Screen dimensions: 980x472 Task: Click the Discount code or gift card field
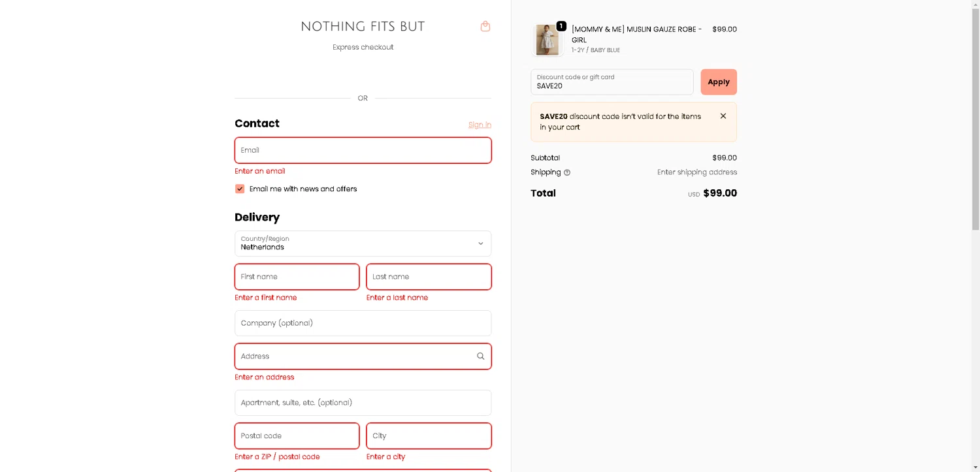(x=612, y=82)
